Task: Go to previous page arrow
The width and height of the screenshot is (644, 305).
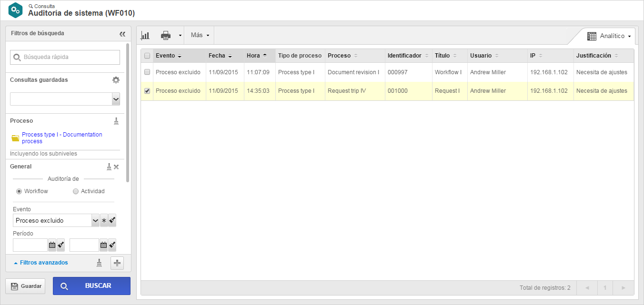Action: (x=587, y=288)
